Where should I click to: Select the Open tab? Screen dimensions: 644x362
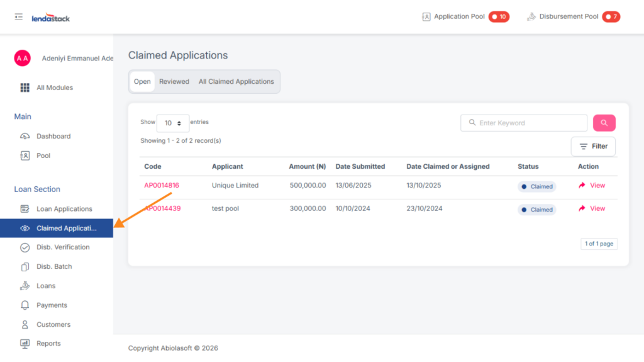pos(142,82)
